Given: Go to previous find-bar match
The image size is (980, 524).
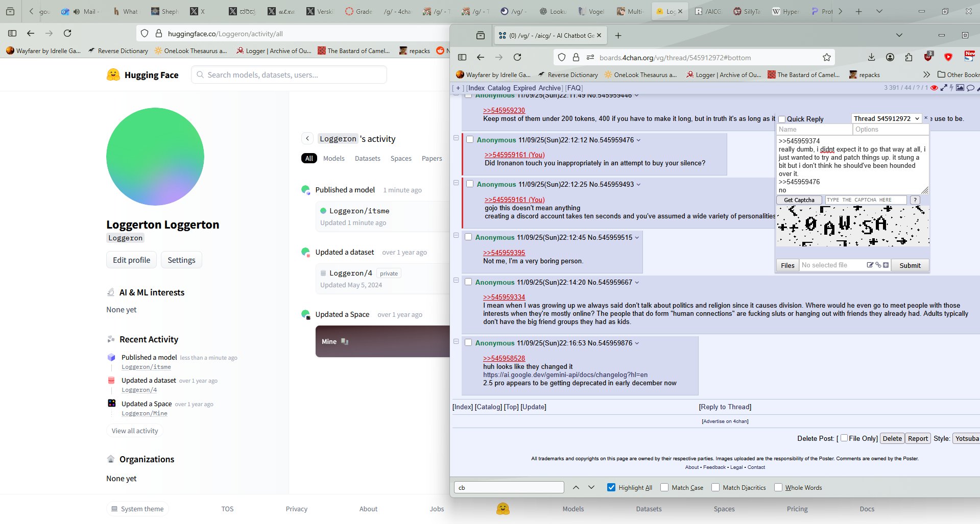Looking at the screenshot, I should pyautogui.click(x=576, y=487).
